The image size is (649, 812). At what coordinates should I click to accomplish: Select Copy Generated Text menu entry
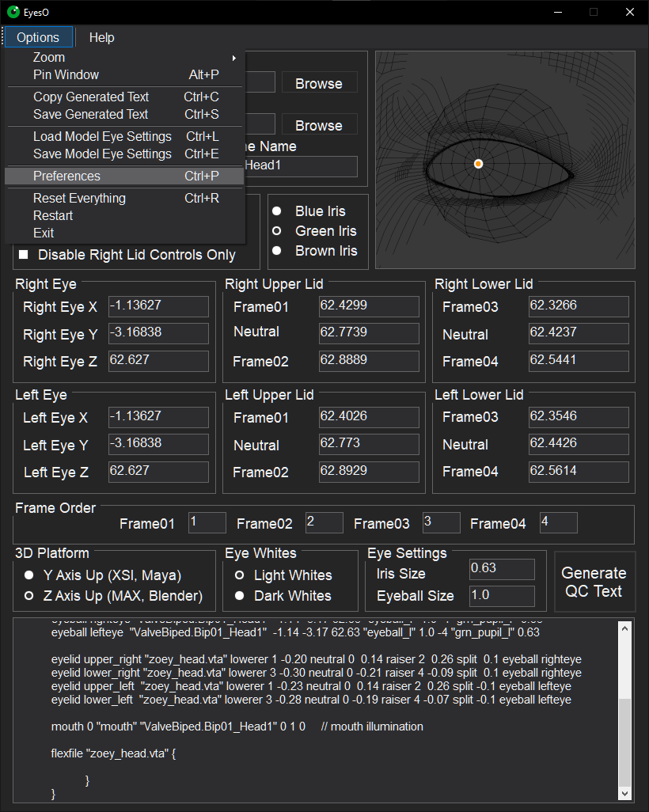click(124, 97)
